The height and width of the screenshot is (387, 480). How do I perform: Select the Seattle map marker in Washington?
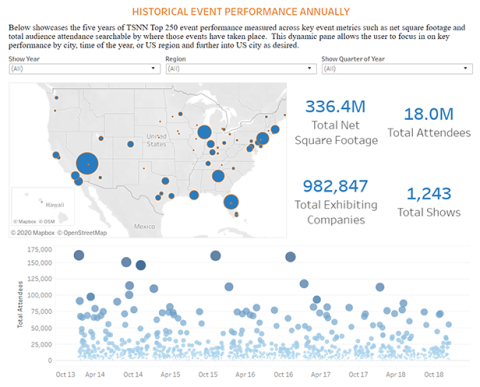click(x=56, y=98)
